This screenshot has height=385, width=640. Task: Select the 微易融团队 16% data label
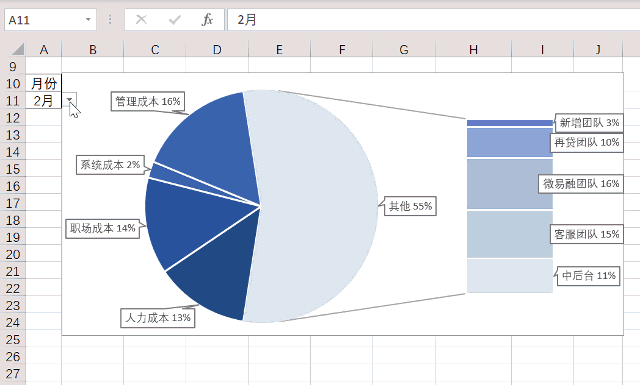[581, 184]
